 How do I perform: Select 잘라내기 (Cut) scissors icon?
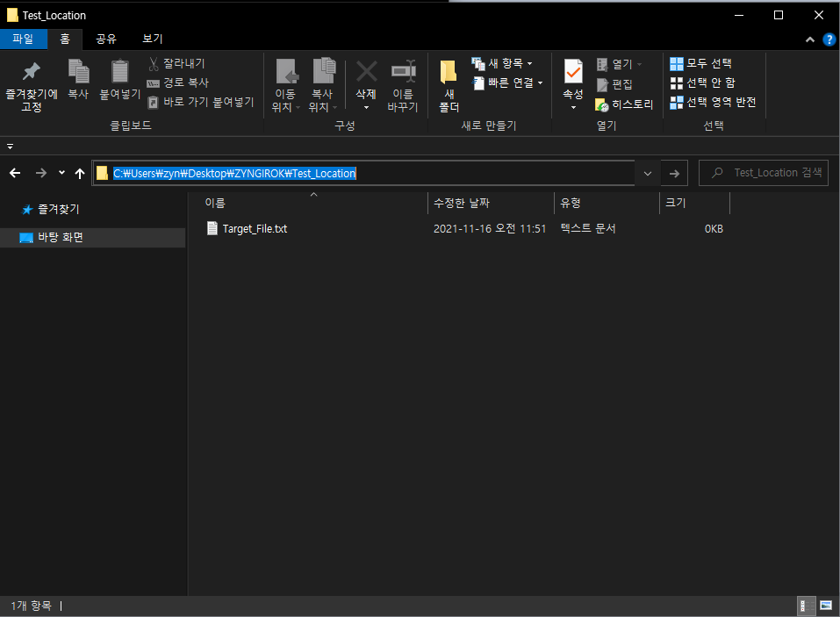tap(154, 64)
